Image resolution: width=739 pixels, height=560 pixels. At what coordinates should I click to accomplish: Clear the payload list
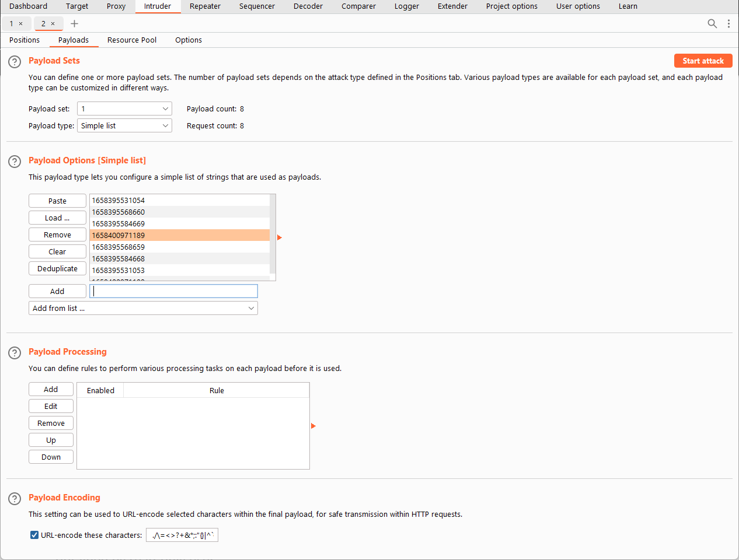pos(57,251)
